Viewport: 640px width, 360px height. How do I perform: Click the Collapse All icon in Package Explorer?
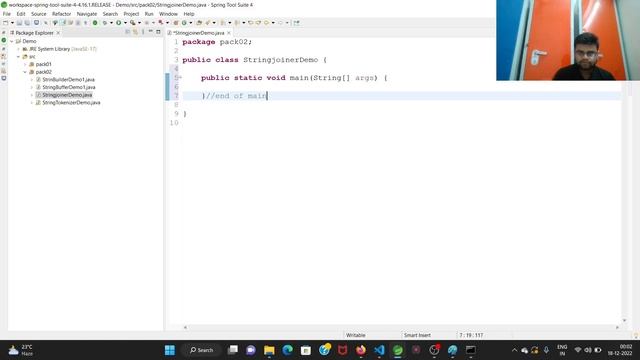click(x=128, y=32)
